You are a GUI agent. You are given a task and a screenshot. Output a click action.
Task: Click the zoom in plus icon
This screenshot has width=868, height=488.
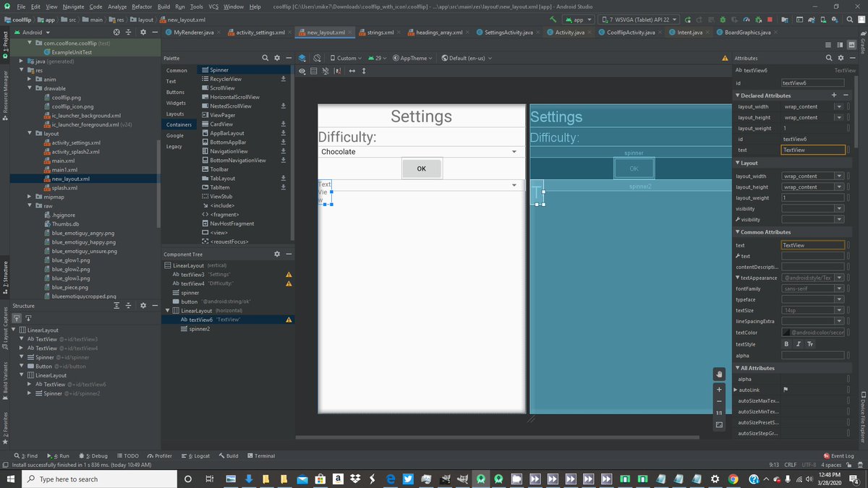tap(719, 389)
